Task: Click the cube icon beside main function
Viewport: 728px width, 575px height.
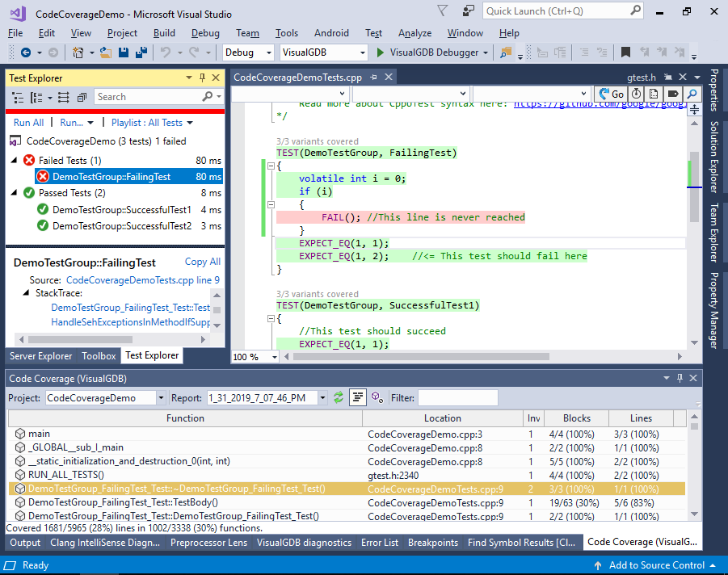Action: click(x=20, y=434)
